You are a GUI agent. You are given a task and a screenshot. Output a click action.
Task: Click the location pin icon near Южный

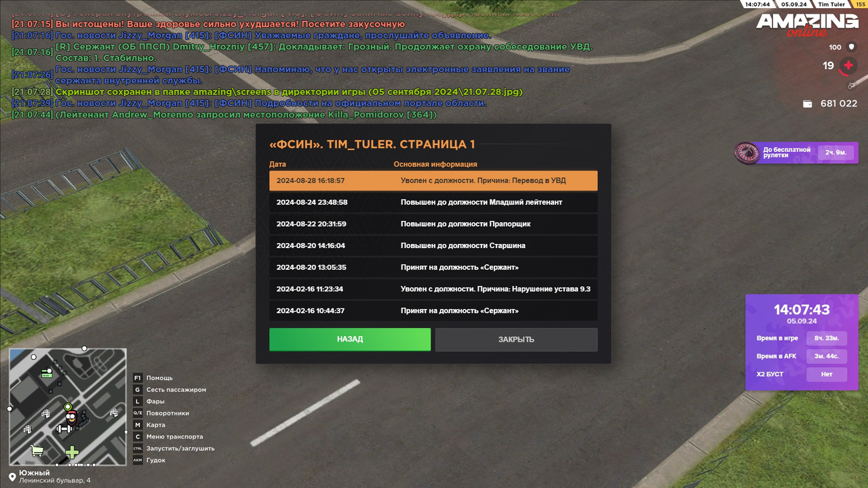coord(12,477)
